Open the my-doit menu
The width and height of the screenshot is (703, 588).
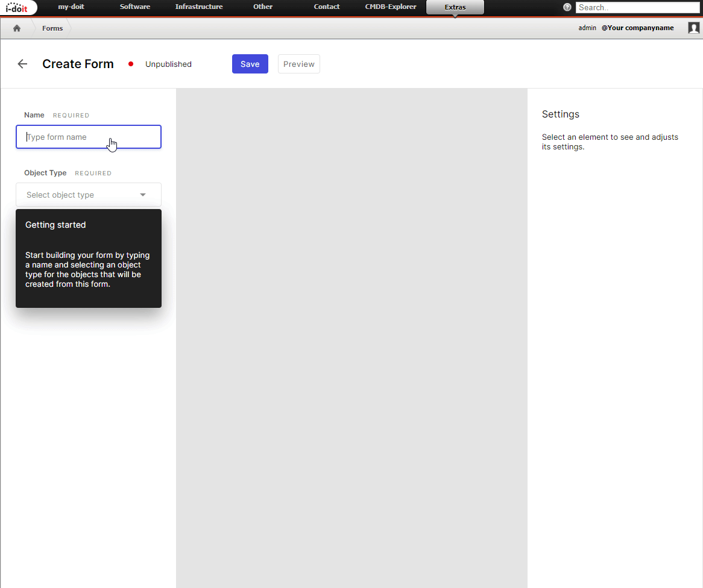[71, 7]
